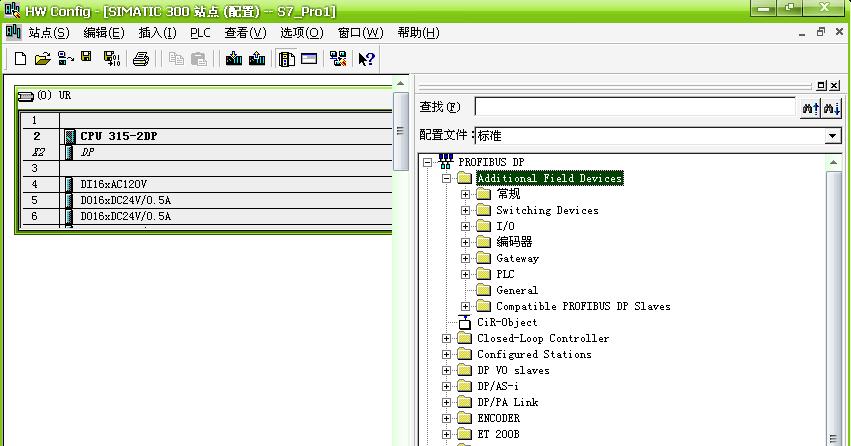Expand the Switching Devices folder

click(x=465, y=210)
